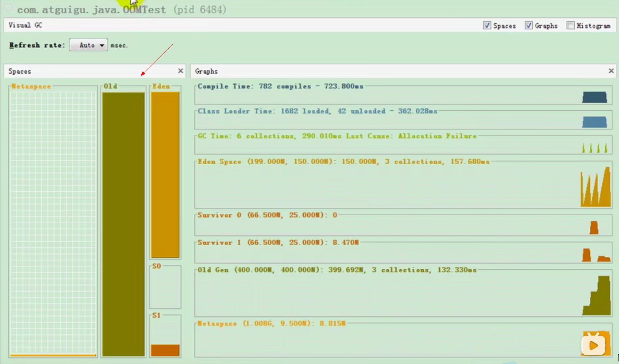Image resolution: width=619 pixels, height=364 pixels.
Task: Click the Graphs panel header label
Action: pos(206,71)
